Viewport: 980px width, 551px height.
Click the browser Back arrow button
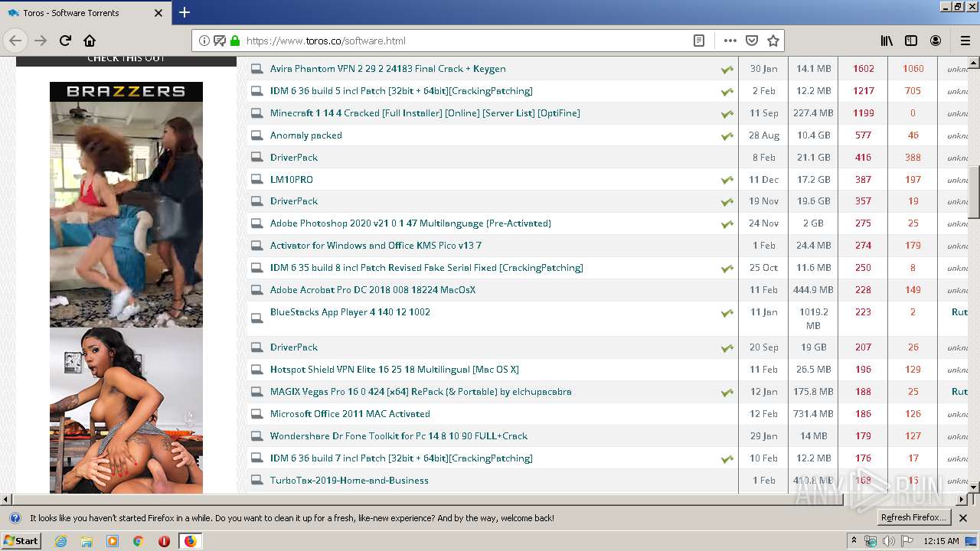coord(15,41)
